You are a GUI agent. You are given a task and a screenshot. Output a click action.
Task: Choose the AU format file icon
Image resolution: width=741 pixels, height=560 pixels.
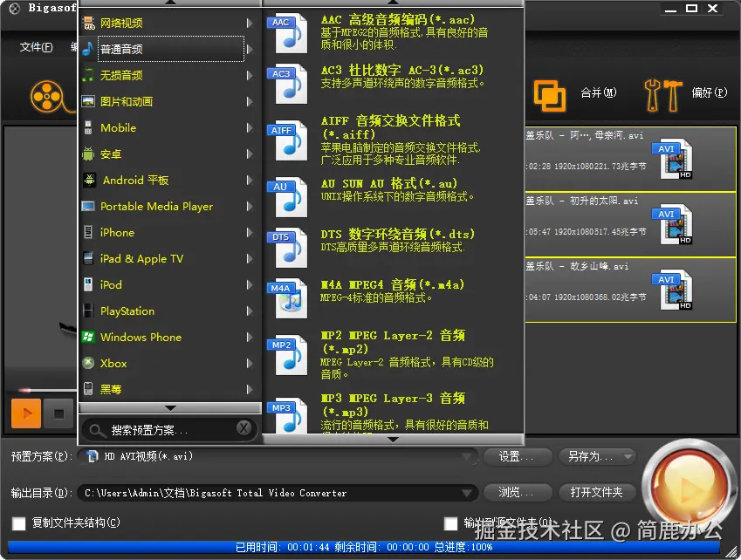pyautogui.click(x=288, y=197)
